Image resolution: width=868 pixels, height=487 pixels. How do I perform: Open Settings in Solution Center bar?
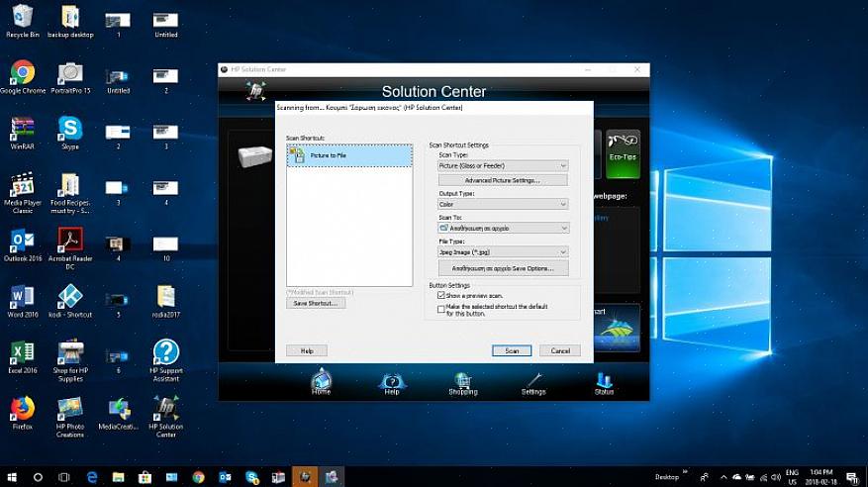click(533, 381)
